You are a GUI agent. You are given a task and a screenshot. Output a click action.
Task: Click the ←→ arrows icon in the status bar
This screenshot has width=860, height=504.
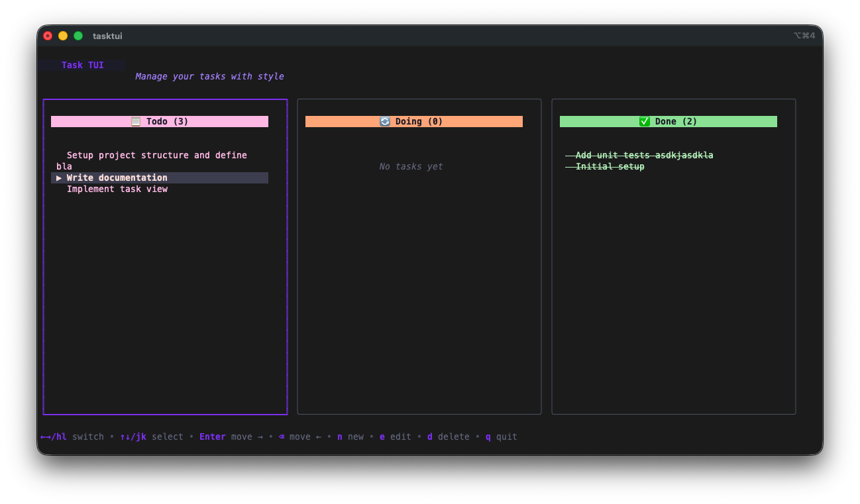point(45,436)
